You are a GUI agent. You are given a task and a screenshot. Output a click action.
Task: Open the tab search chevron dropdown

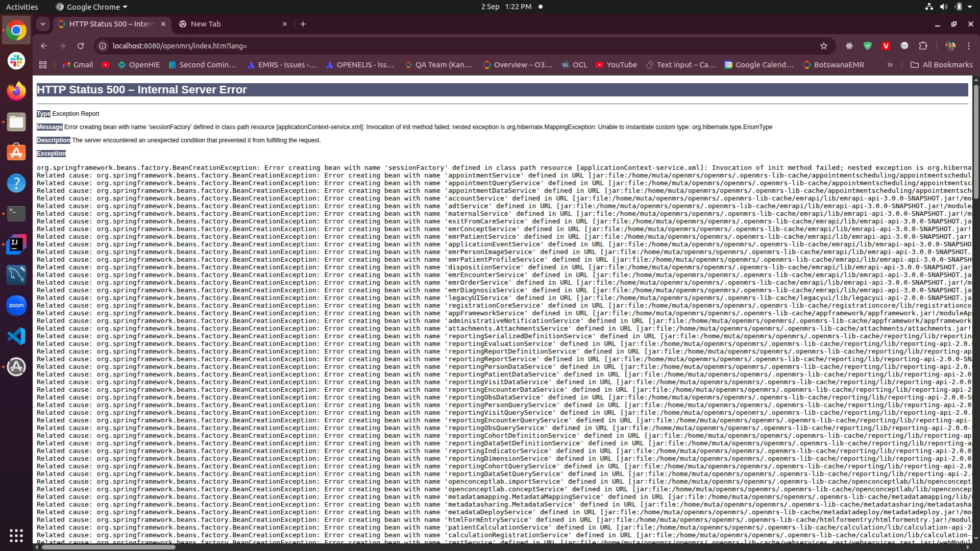point(43,24)
